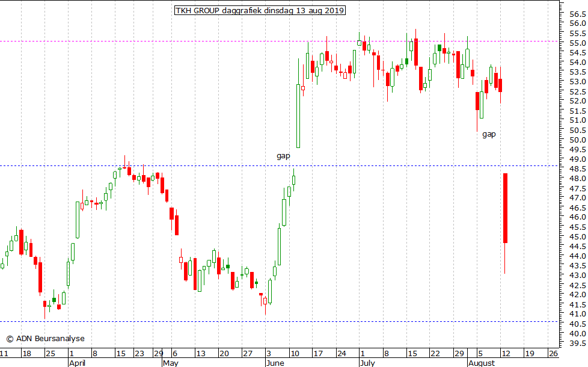The width and height of the screenshot is (588, 367).
Task: Click the © ADN Beursanalyse copyright text
Action: point(45,339)
